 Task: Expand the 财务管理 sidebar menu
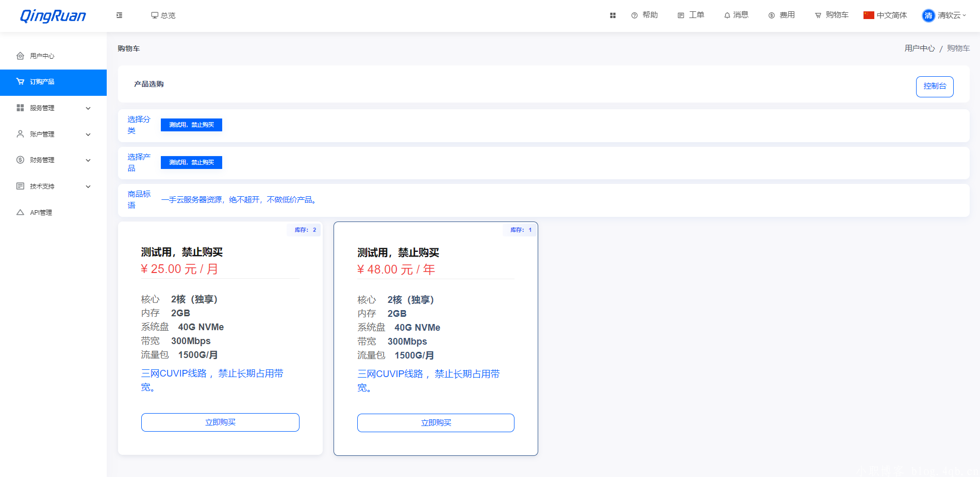pyautogui.click(x=53, y=160)
